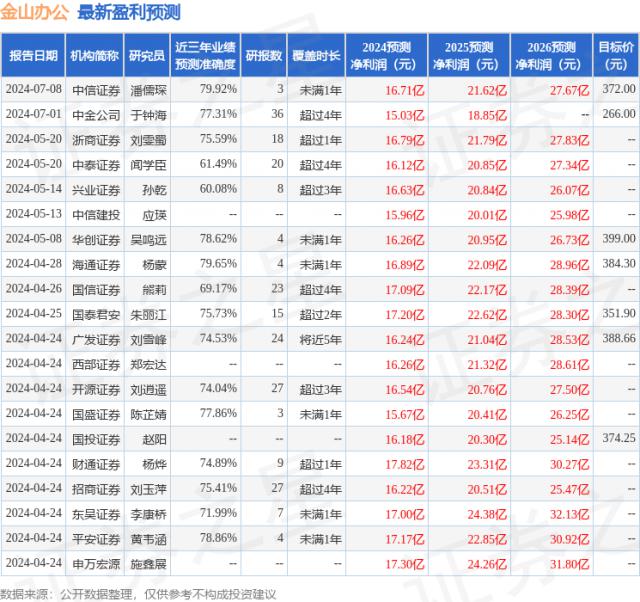Select the 近三年业绩预测准确度 header
This screenshot has height=602, width=640.
pos(205,56)
